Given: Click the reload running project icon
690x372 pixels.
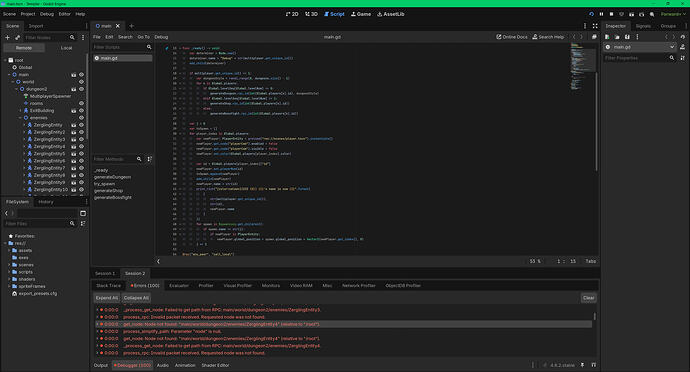Looking at the screenshot, I should (591, 14).
